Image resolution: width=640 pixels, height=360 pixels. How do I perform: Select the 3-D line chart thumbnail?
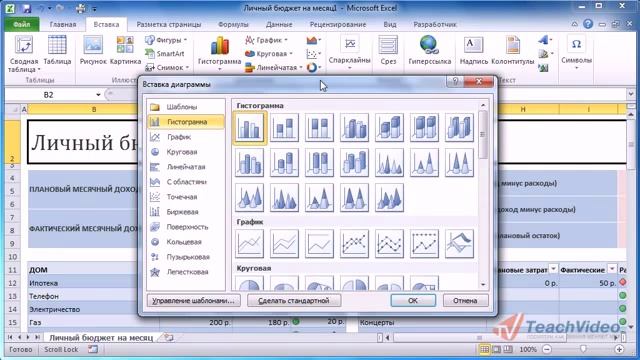[459, 244]
